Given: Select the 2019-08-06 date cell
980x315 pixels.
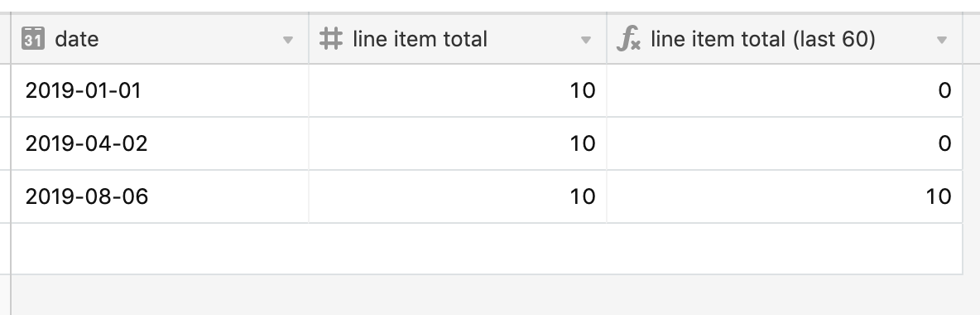Looking at the screenshot, I should point(160,196).
